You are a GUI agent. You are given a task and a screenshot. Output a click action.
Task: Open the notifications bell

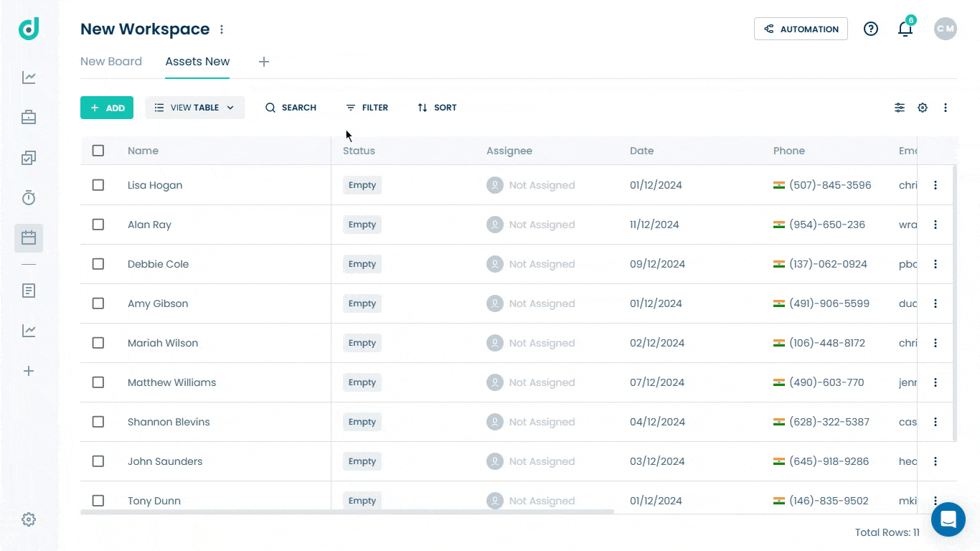click(905, 29)
